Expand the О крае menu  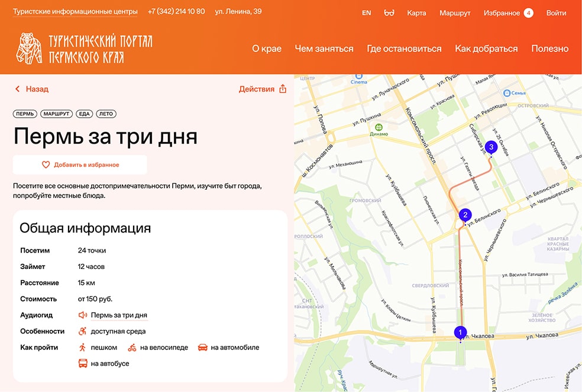[x=266, y=48]
